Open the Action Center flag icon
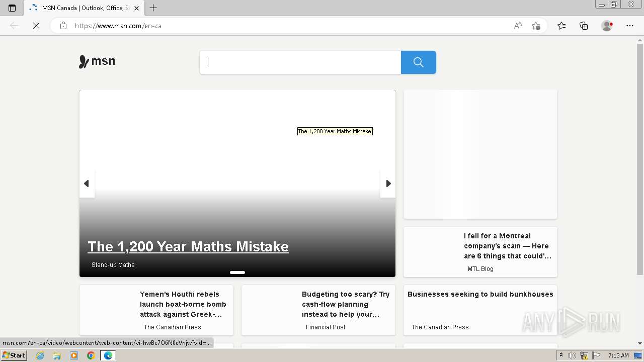The image size is (644, 362). coord(596,355)
